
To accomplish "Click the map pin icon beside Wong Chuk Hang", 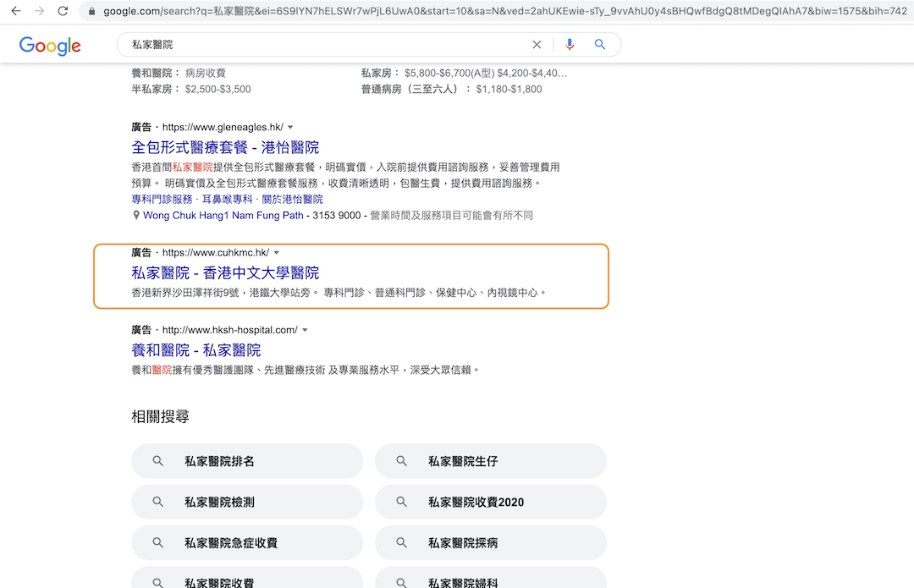I will click(135, 215).
